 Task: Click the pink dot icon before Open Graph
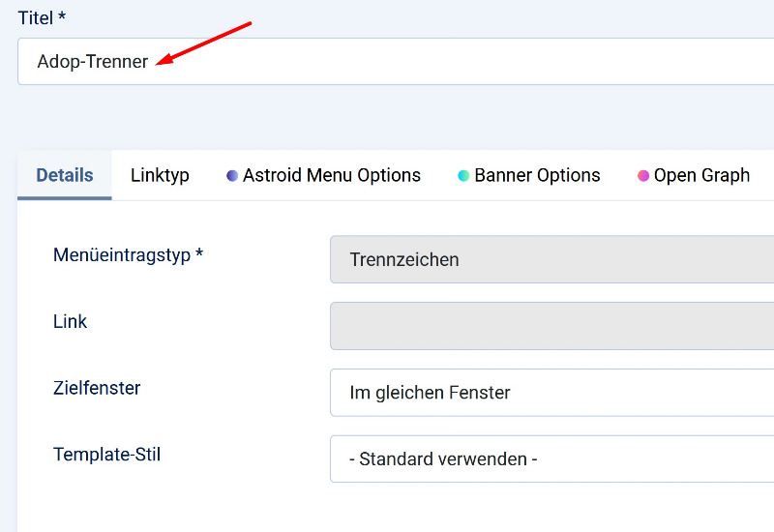642,176
